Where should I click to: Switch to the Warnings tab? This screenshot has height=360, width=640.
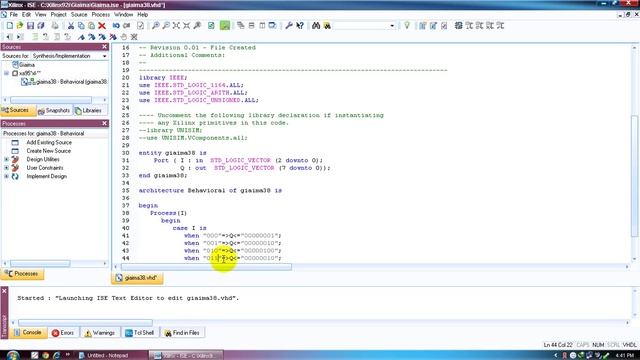point(100,333)
